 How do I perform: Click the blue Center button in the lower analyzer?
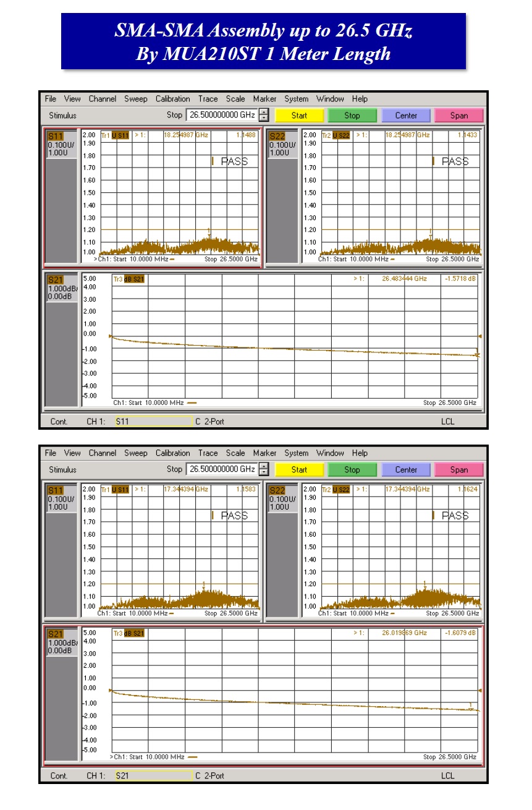[x=406, y=470]
